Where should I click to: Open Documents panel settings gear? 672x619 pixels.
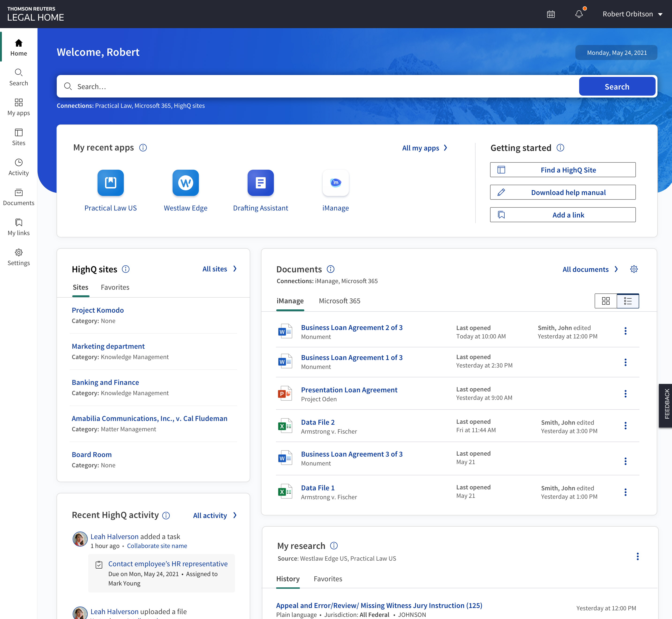634,269
